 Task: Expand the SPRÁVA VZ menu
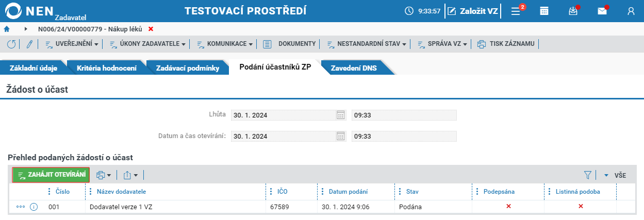442,44
